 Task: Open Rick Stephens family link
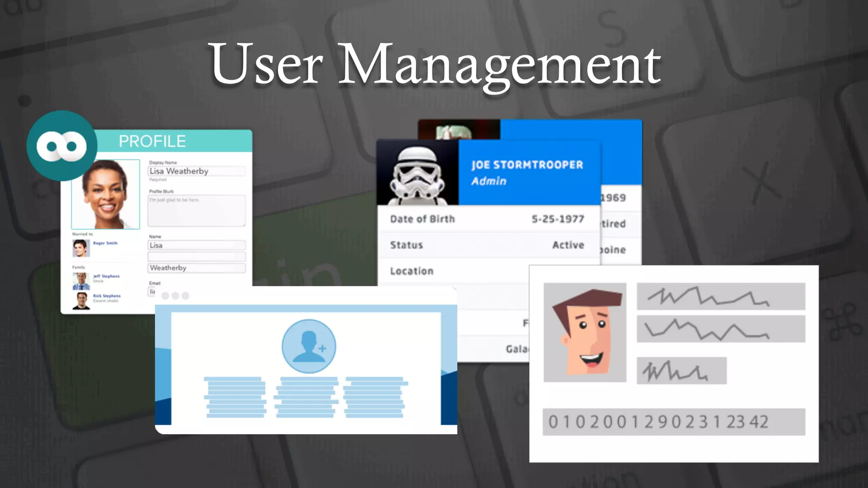(107, 296)
